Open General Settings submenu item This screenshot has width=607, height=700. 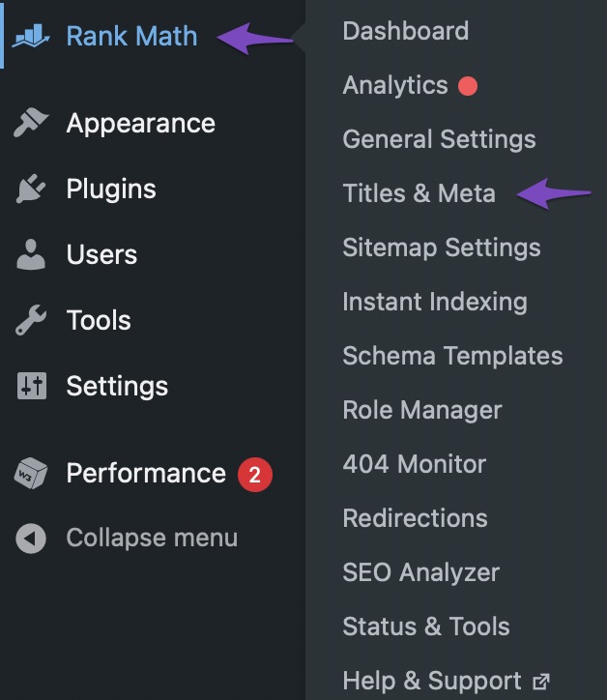439,139
